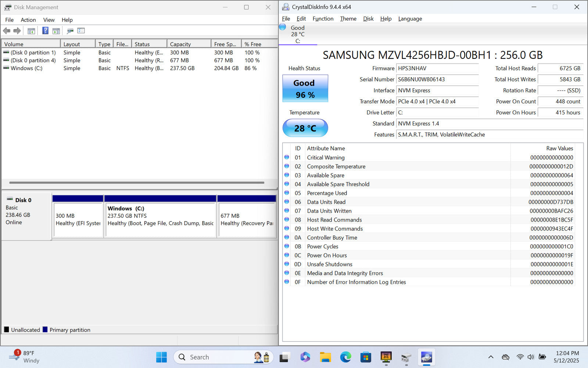Image resolution: width=588 pixels, height=368 pixels.
Task: Click the blue Help question mark icon
Action: click(x=45, y=31)
